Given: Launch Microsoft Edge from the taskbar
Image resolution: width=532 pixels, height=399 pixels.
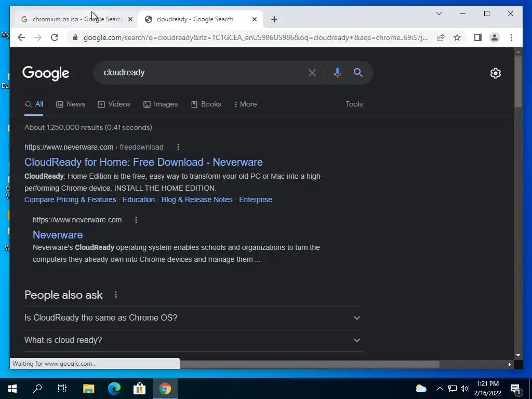Looking at the screenshot, I should [x=114, y=389].
